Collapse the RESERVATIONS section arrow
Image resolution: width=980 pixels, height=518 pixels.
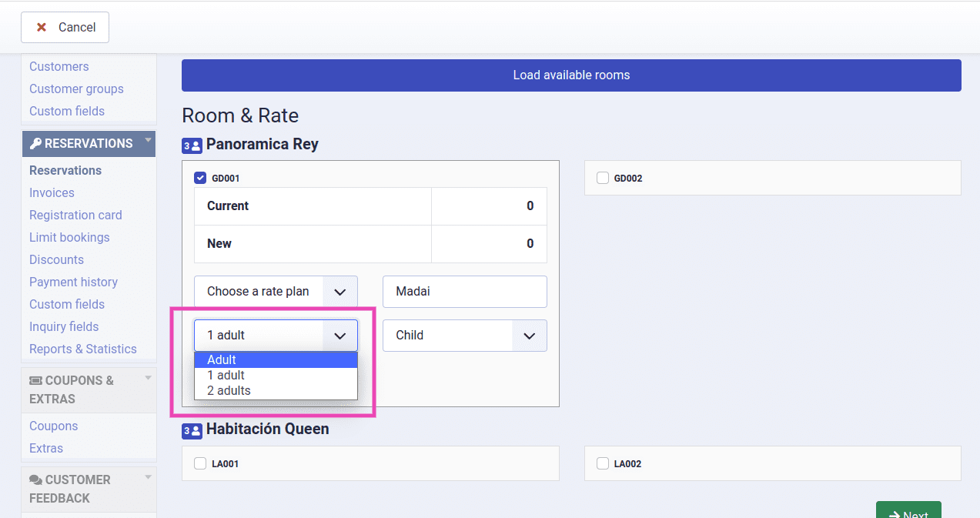tap(148, 140)
